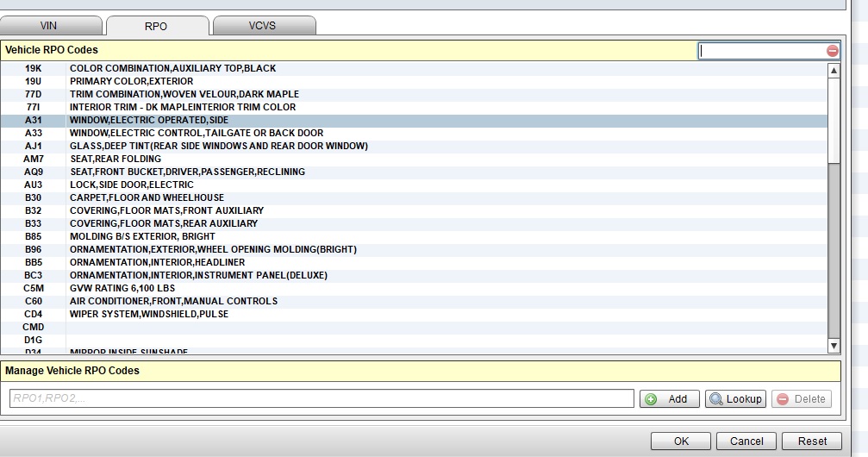Select row 77I Interior Trim DK Maple
The width and height of the screenshot is (868, 457).
(x=414, y=108)
